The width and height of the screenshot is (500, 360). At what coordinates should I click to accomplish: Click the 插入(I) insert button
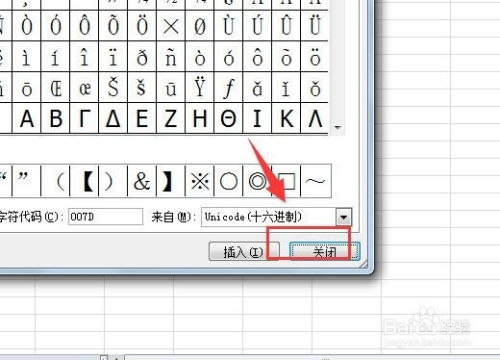pos(244,252)
